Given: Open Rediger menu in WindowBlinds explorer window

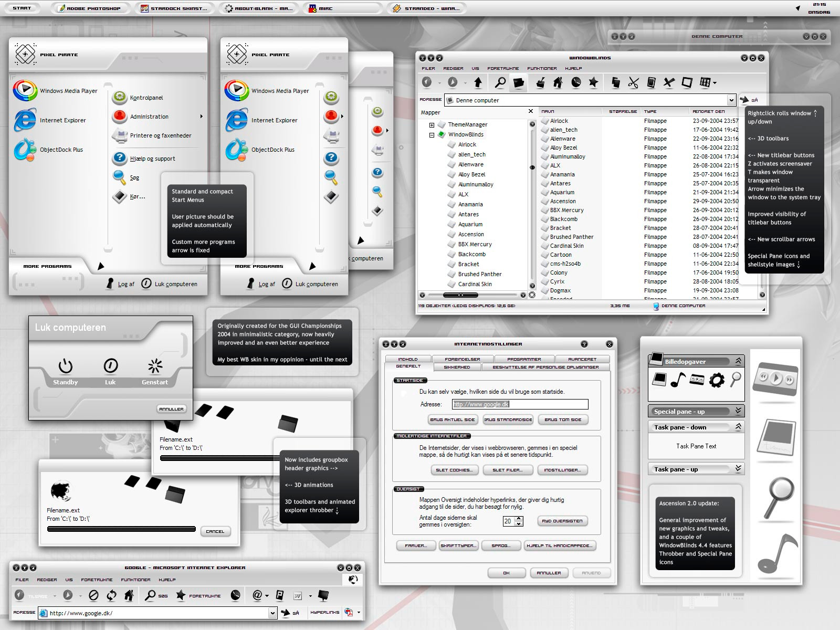Looking at the screenshot, I should click(x=453, y=68).
